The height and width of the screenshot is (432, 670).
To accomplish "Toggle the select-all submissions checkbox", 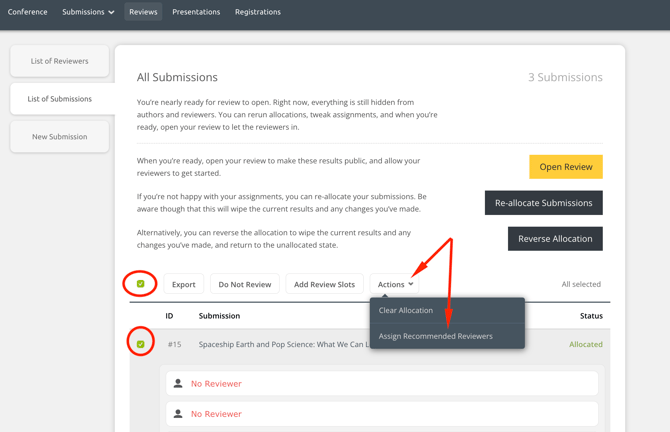I will [141, 284].
